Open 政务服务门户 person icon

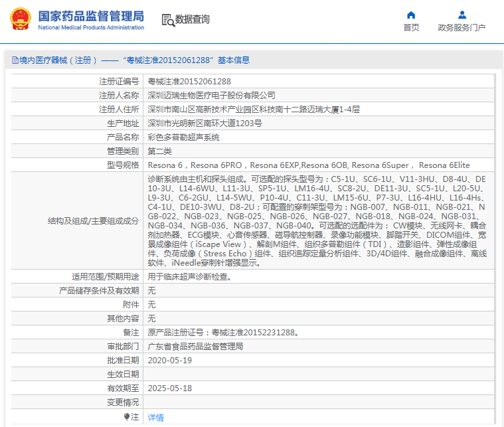[462, 15]
